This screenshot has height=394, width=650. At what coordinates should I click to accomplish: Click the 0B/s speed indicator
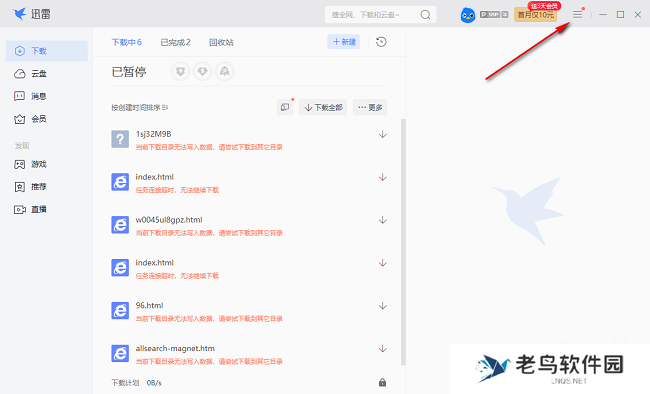click(154, 383)
